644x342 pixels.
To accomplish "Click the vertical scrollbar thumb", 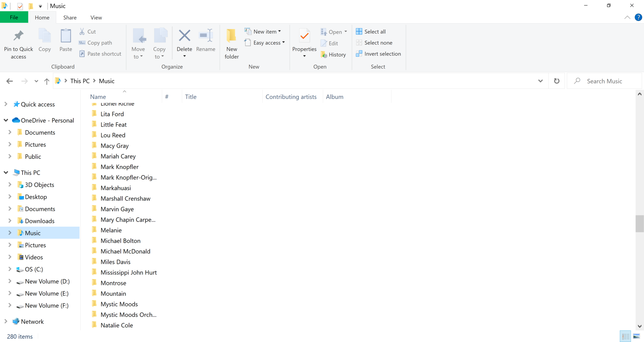I will pos(640,224).
